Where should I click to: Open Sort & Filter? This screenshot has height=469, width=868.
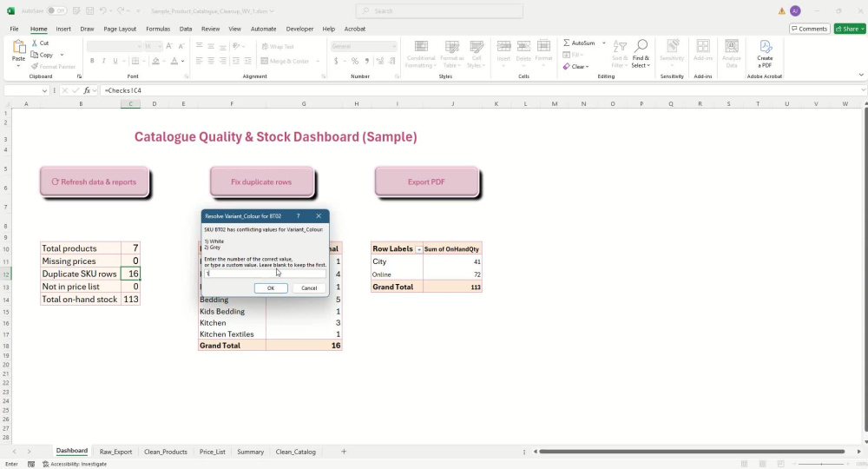pos(620,54)
